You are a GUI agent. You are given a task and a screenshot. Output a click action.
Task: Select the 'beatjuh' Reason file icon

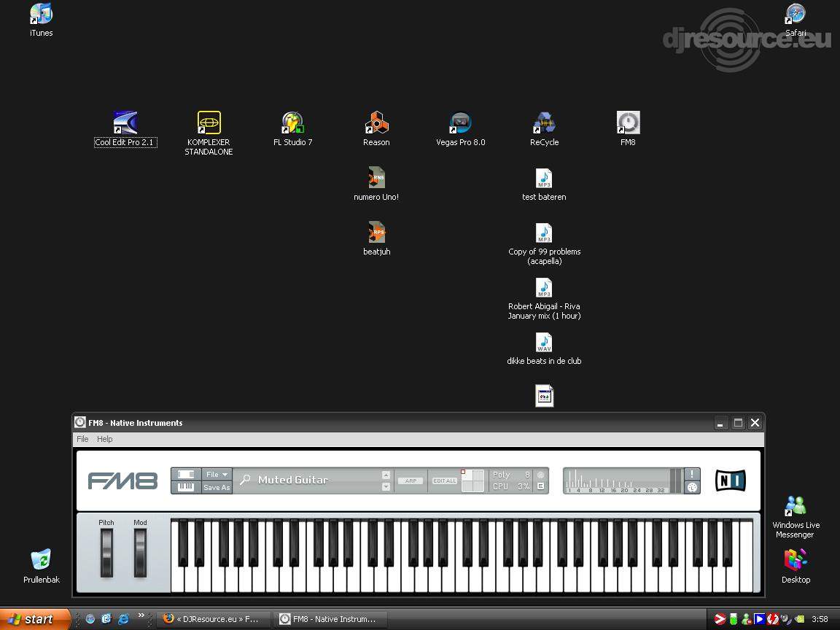376,232
